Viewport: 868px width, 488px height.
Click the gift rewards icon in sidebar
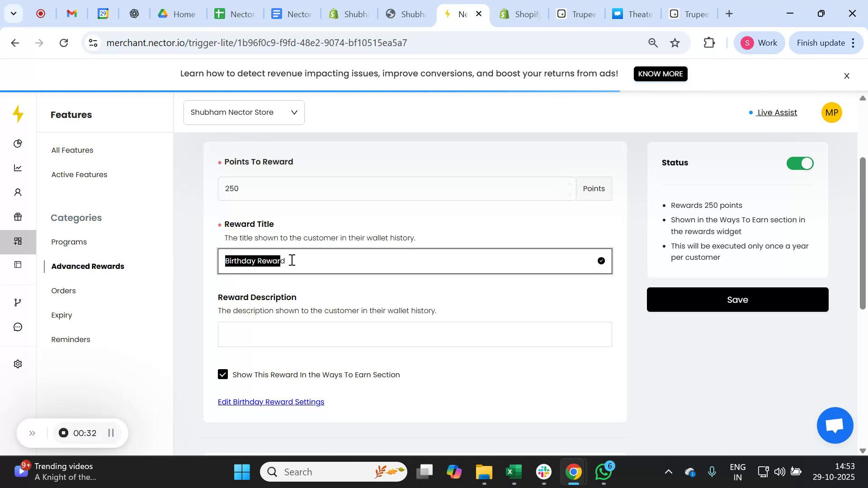pyautogui.click(x=18, y=217)
